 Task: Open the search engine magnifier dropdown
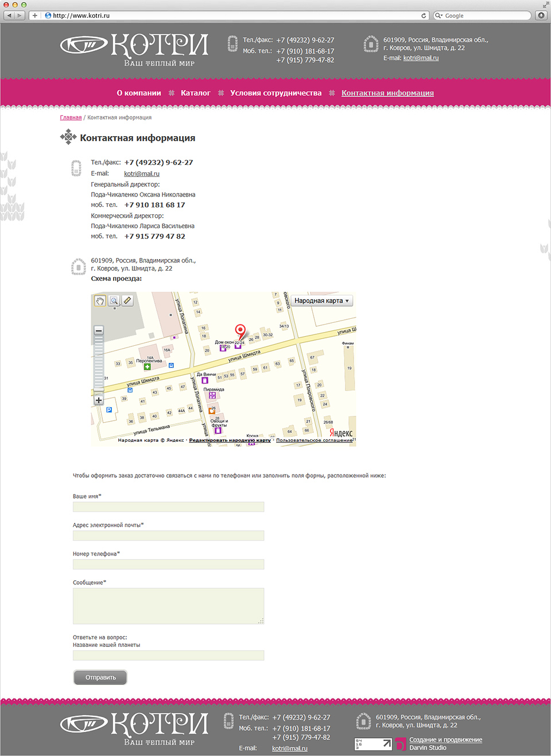439,16
